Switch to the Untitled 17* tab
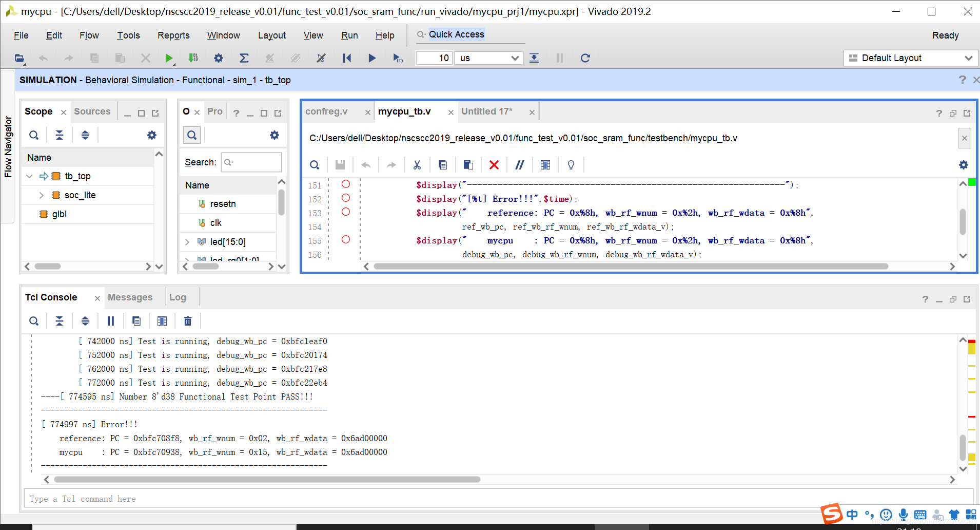Image resolution: width=980 pixels, height=530 pixels. pyautogui.click(x=487, y=111)
